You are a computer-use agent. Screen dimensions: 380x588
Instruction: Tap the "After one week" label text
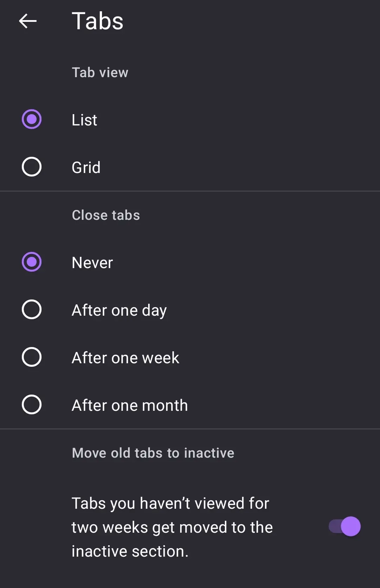126,358
